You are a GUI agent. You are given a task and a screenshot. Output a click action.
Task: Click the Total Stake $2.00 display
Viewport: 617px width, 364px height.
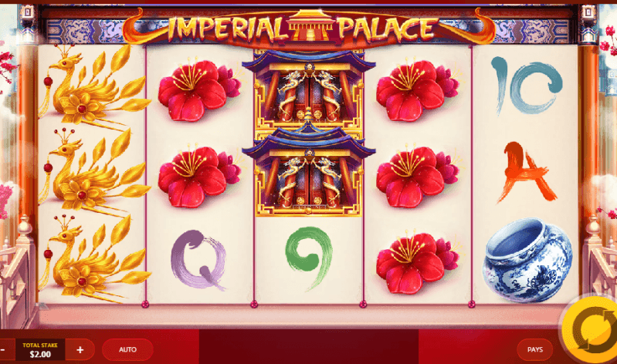coord(40,349)
